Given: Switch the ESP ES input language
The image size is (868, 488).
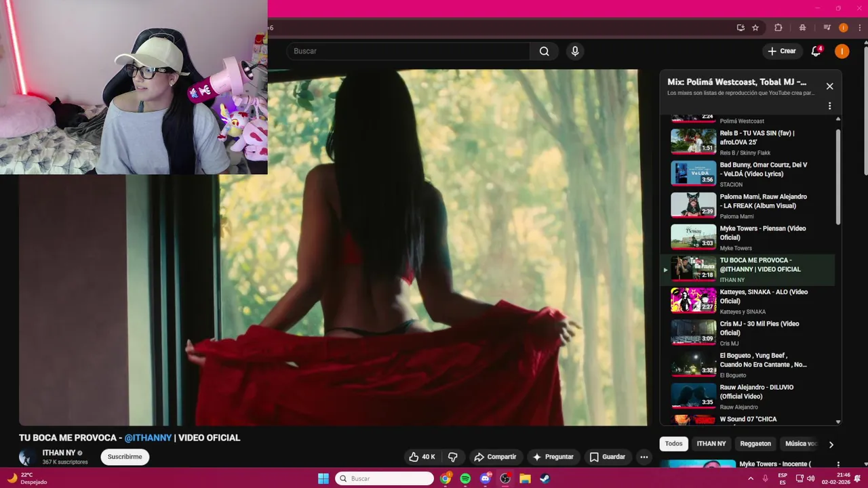Looking at the screenshot, I should tap(783, 479).
